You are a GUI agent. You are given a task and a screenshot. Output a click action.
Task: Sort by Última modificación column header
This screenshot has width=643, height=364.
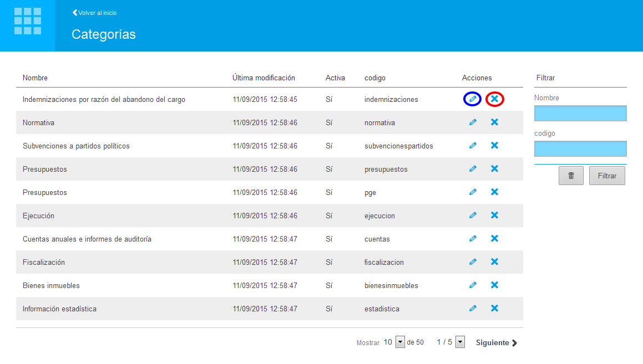click(264, 78)
